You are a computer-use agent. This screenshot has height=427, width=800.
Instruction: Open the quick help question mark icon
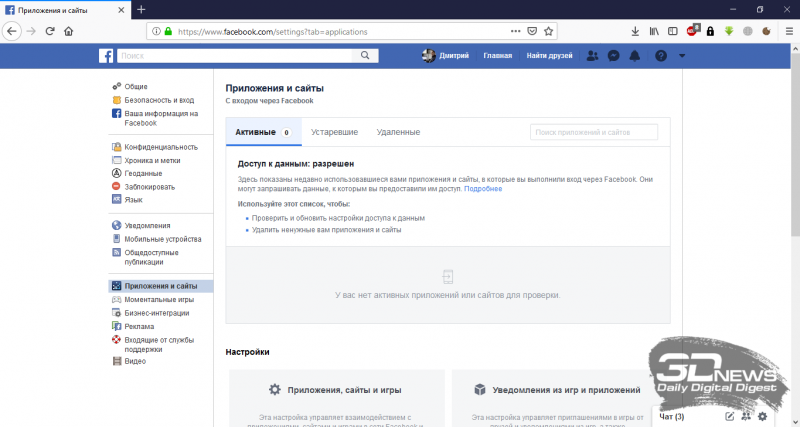point(661,56)
